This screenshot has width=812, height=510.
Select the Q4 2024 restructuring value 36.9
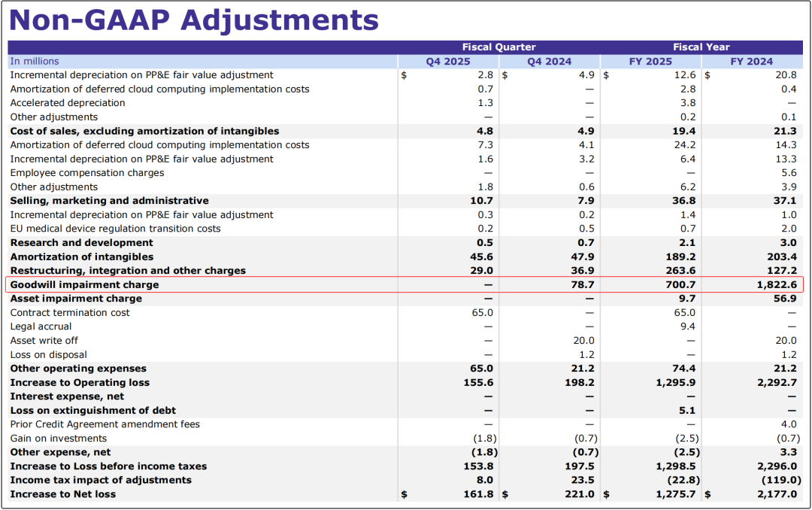pos(582,271)
